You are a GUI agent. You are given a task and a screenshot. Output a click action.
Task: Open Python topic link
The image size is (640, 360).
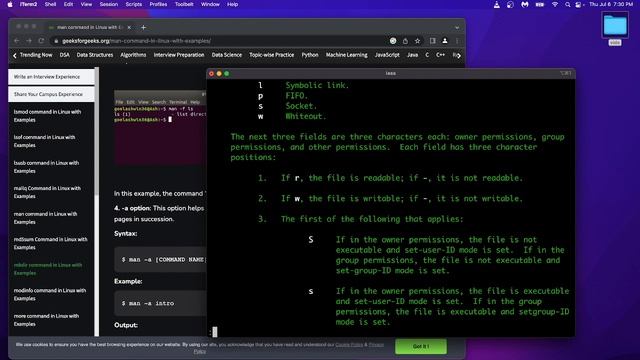[x=310, y=55]
